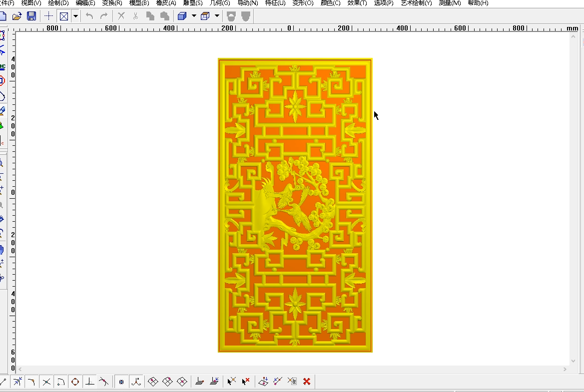The width and height of the screenshot is (584, 392).
Task: Click the crosshair icon in the top toolbar
Action: tap(48, 16)
